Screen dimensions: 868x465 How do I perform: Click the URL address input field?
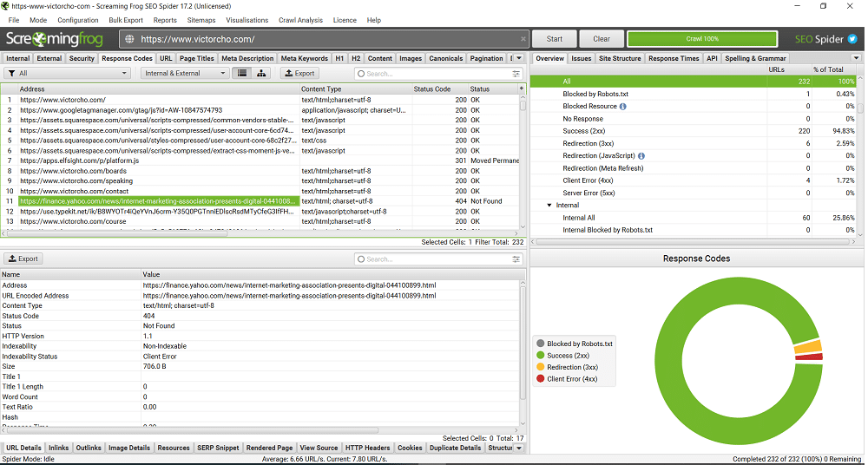[x=324, y=39]
